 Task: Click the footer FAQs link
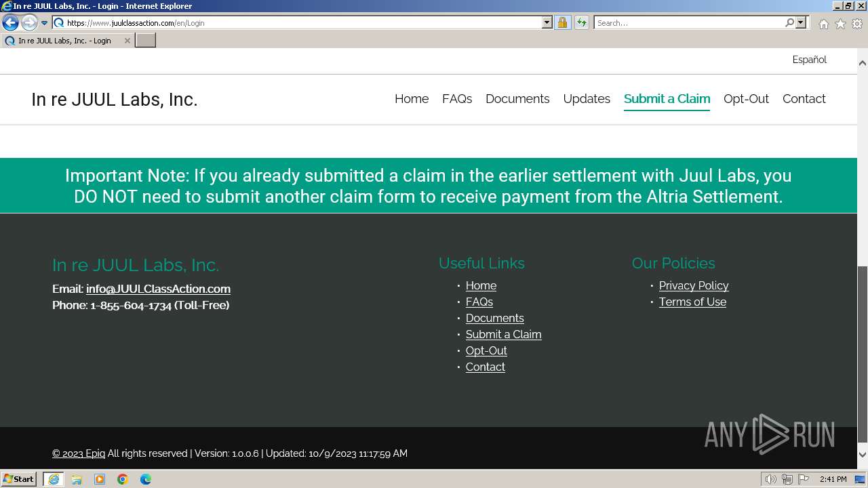(479, 302)
